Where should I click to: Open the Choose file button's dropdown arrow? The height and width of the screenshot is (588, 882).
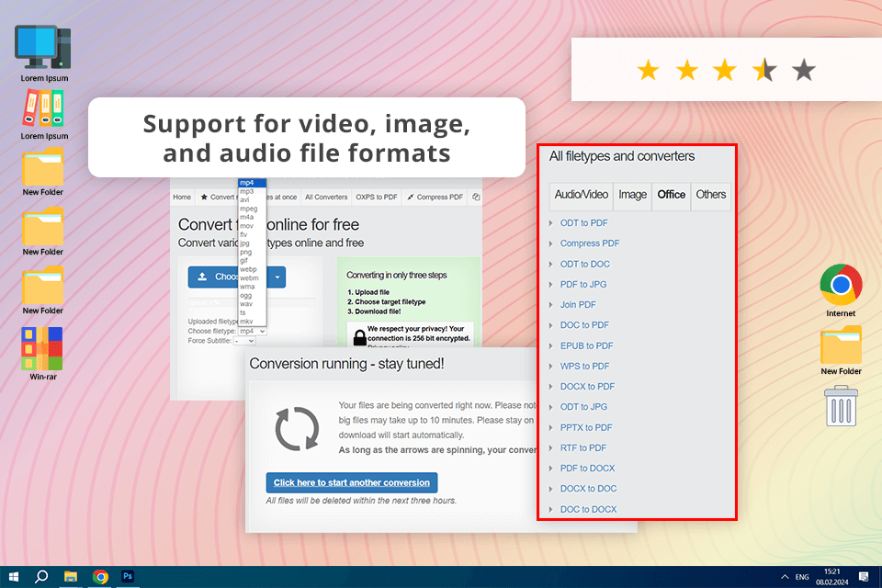(277, 277)
